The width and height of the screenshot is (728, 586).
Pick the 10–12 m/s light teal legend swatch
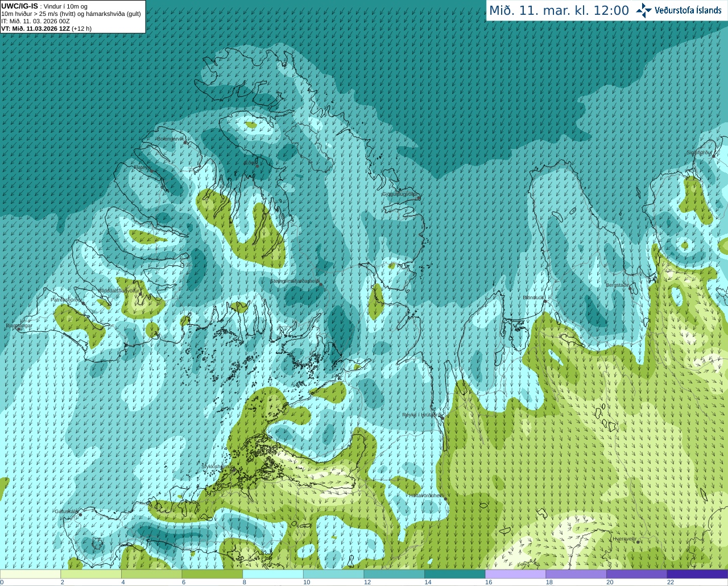coord(333,574)
